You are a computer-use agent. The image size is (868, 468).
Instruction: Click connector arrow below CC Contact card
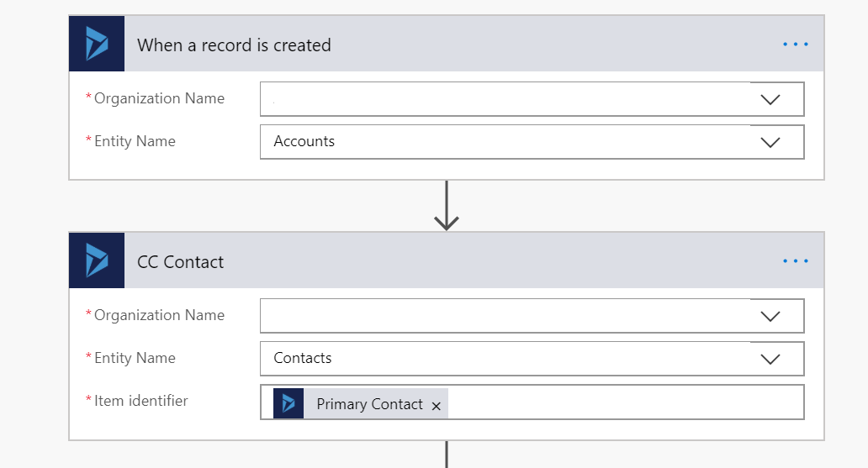(x=446, y=455)
